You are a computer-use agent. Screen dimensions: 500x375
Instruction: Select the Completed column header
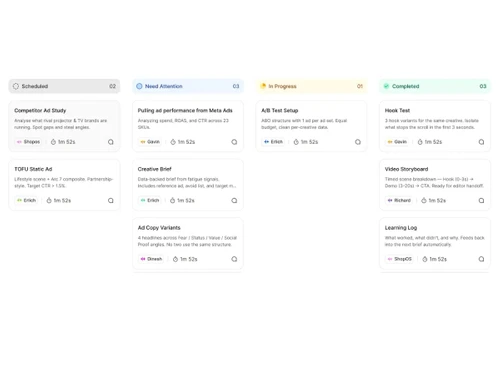click(x=435, y=86)
